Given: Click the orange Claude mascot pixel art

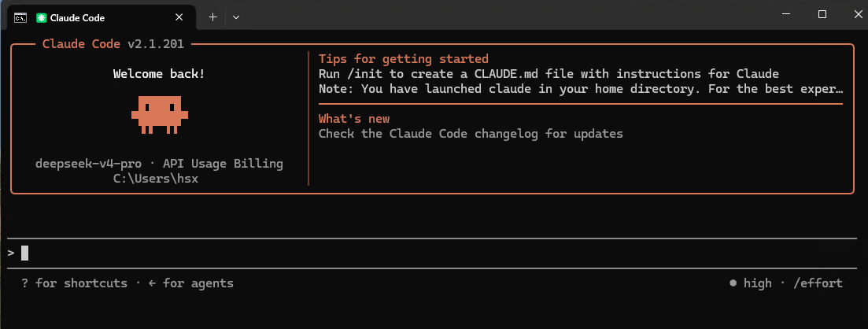Looking at the screenshot, I should (160, 114).
